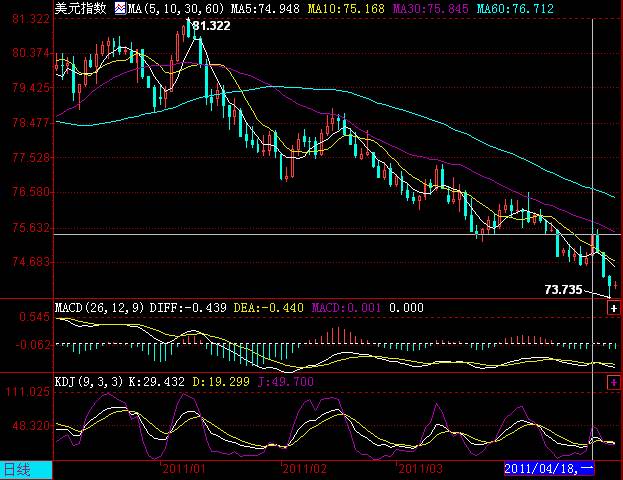Click the 77.528 price axis label
623x480 pixels.
click(31, 158)
